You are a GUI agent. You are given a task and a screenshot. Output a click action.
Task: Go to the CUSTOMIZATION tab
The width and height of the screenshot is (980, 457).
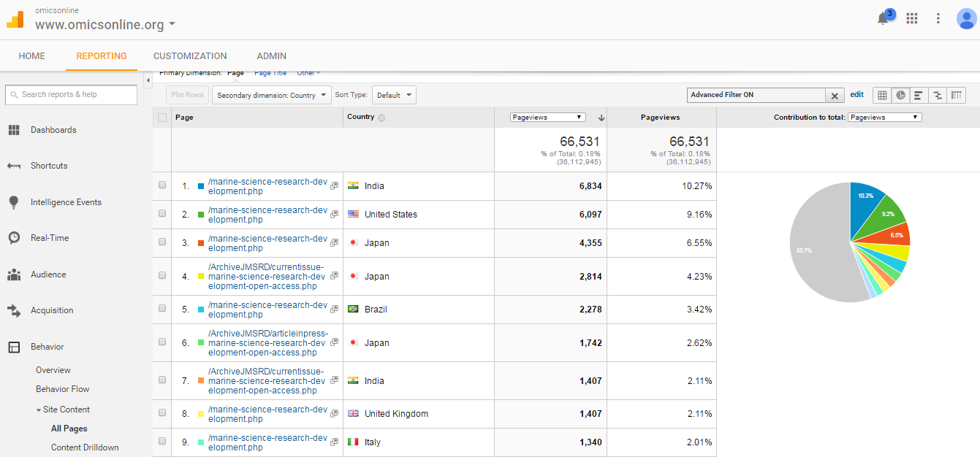190,56
